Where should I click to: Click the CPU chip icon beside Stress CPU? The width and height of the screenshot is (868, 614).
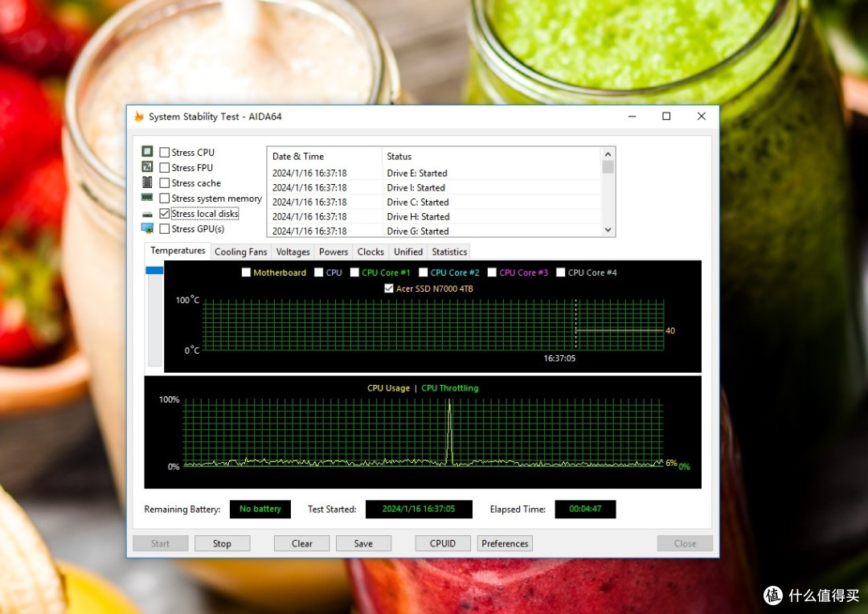pos(147,151)
